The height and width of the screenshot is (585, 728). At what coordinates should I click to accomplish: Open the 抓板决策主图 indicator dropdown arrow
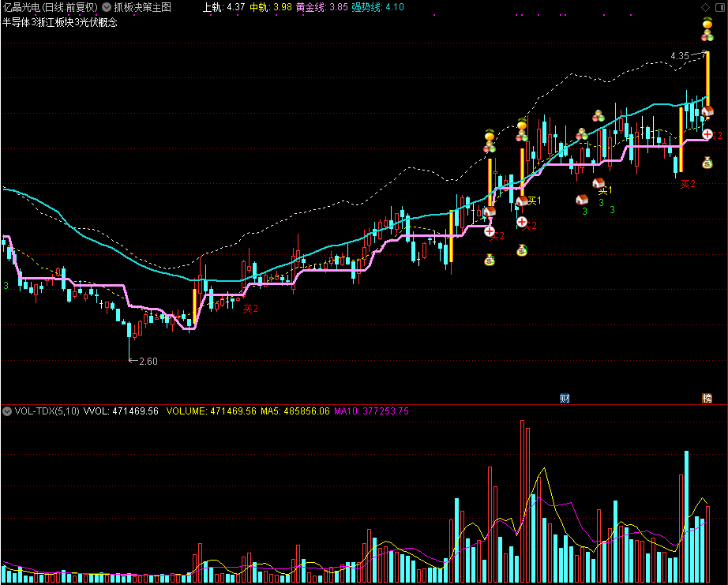pos(107,7)
